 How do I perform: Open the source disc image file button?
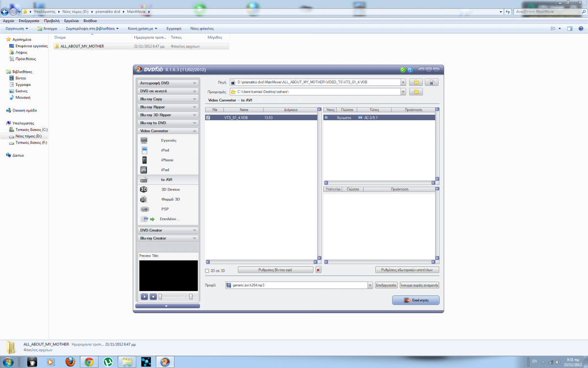coord(431,82)
